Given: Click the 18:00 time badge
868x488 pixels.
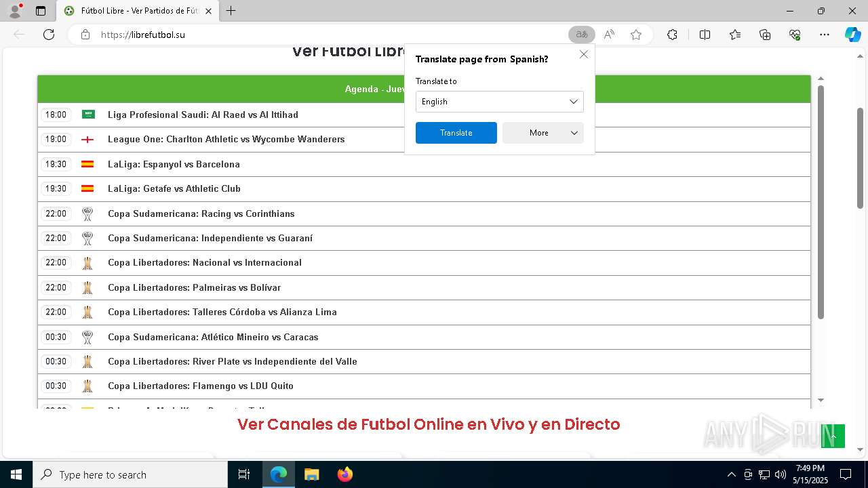Looking at the screenshot, I should pyautogui.click(x=56, y=115).
